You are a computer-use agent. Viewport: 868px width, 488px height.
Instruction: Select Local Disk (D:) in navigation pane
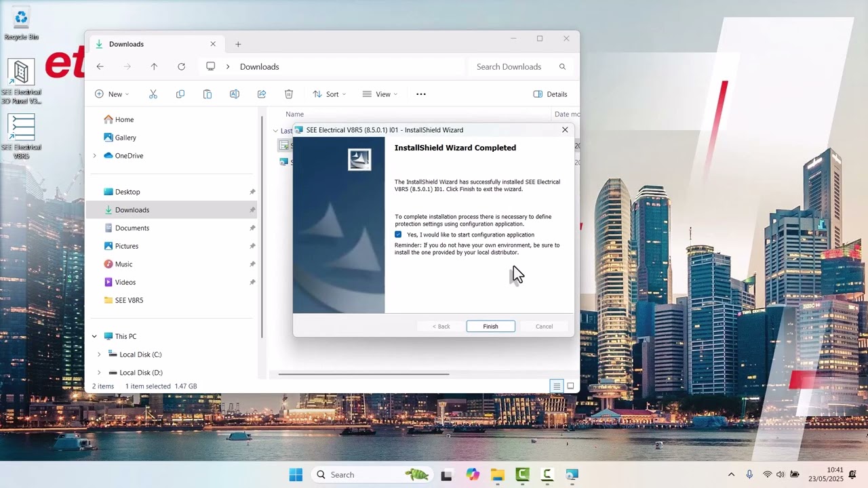point(141,373)
